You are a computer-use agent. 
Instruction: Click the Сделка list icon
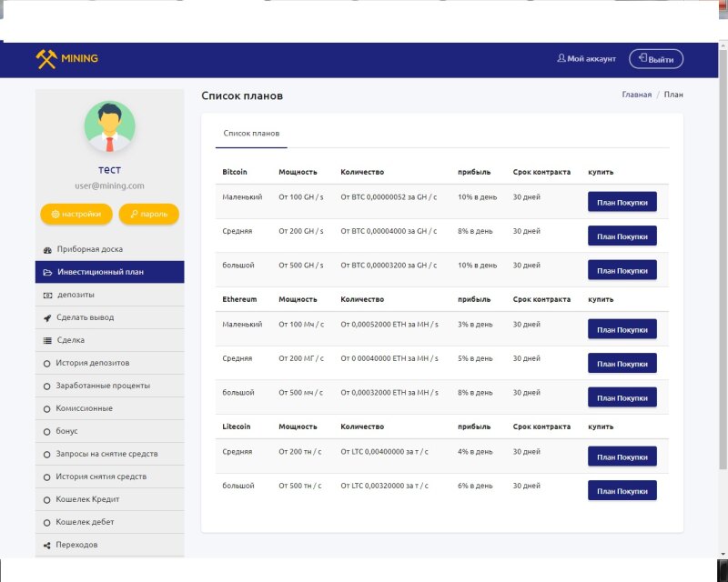[x=47, y=340]
